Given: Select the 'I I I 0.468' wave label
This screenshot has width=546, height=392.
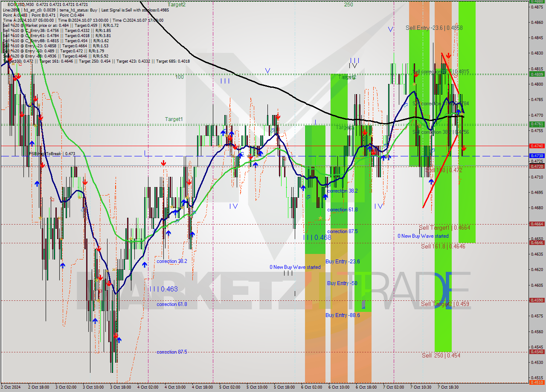Looking at the screenshot, I should pyautogui.click(x=317, y=238).
